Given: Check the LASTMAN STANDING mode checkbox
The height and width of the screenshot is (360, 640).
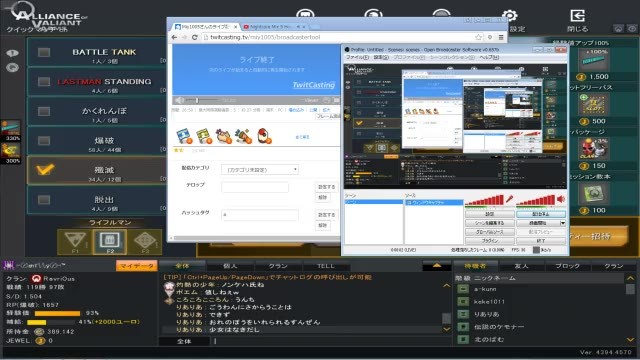Looking at the screenshot, I should (x=44, y=82).
